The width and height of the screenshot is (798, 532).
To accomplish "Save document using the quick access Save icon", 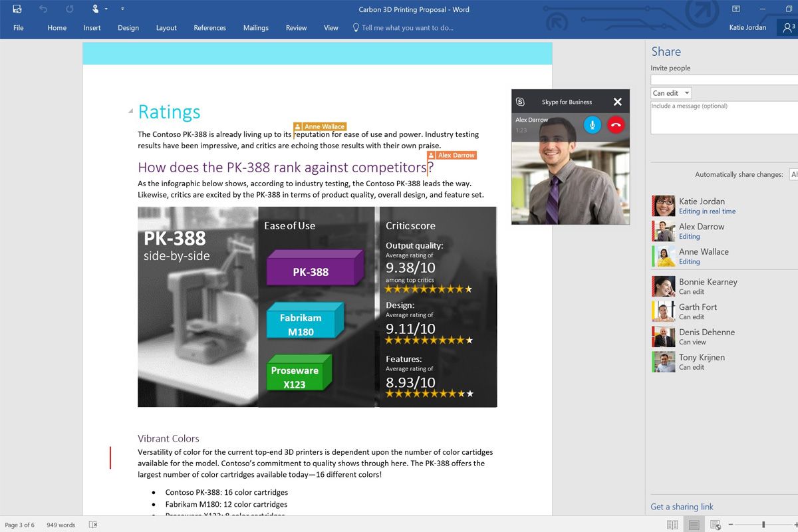I will click(x=17, y=9).
